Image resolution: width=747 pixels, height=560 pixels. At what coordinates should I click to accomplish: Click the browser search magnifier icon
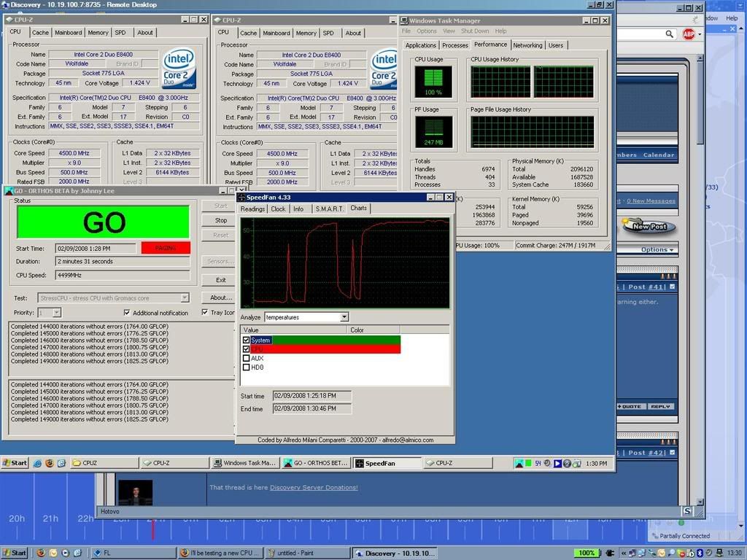pos(670,34)
